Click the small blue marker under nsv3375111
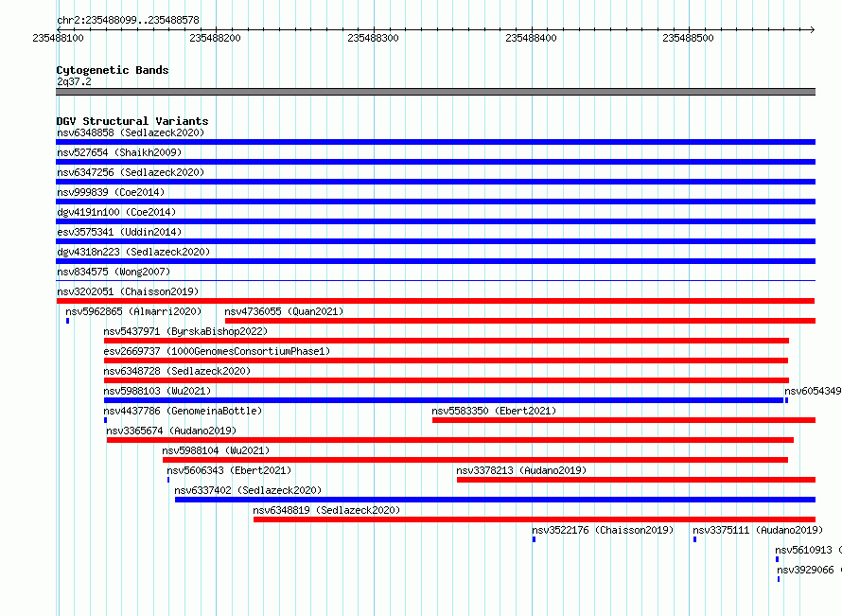Screen dimensions: 842x616 694,539
